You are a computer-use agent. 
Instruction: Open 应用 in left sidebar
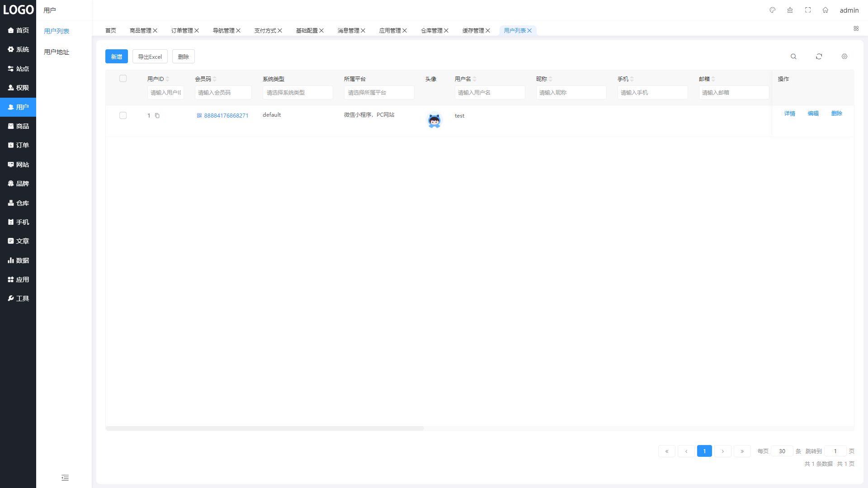click(18, 280)
